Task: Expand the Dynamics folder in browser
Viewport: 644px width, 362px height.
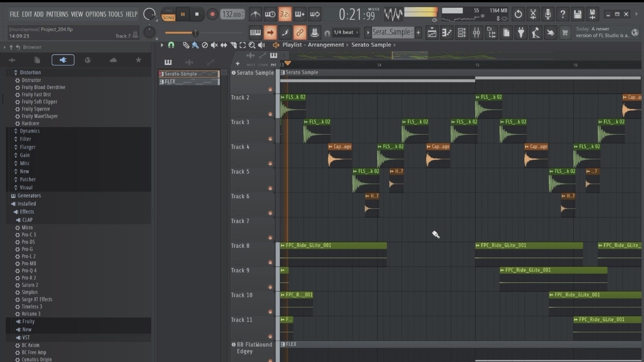Action: 30,131
